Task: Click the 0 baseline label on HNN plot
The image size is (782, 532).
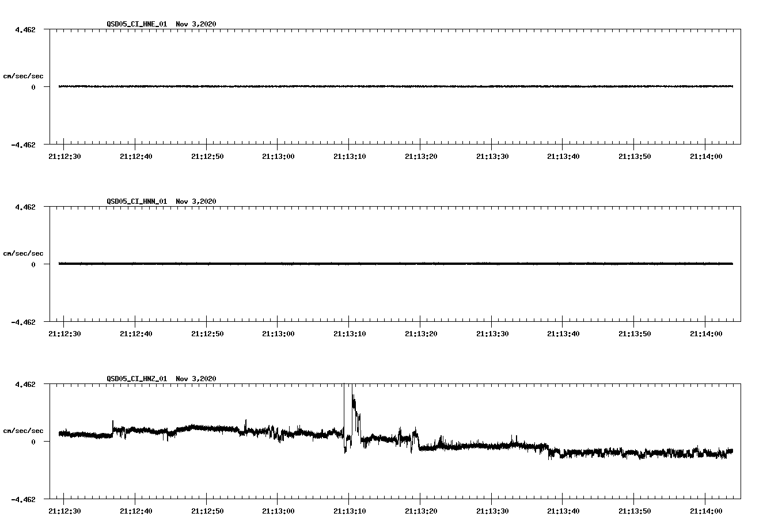Action: click(x=33, y=264)
